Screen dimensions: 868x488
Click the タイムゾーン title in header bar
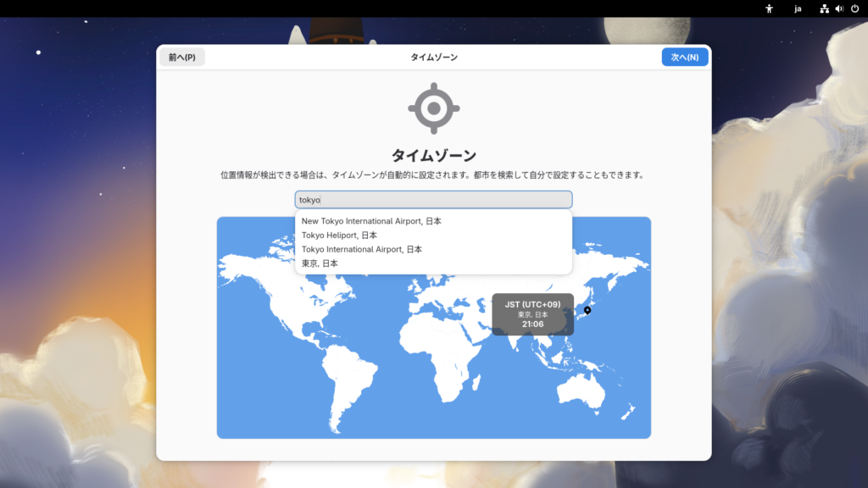tap(433, 57)
